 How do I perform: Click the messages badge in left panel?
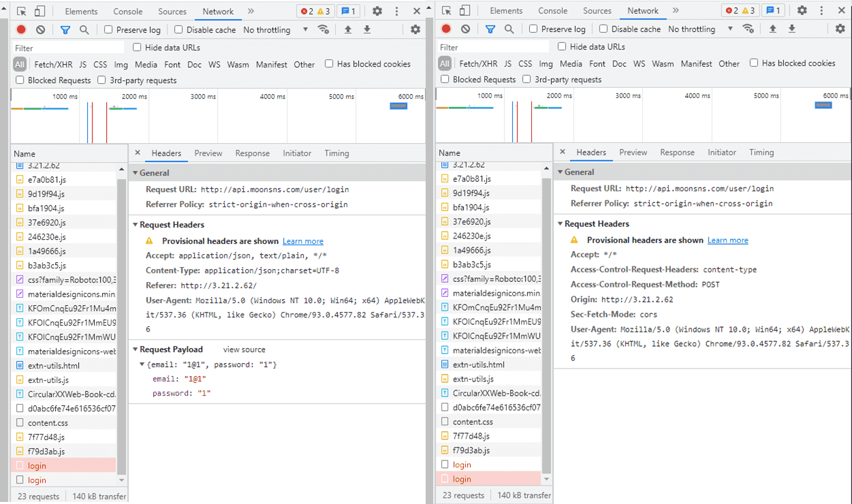[348, 12]
